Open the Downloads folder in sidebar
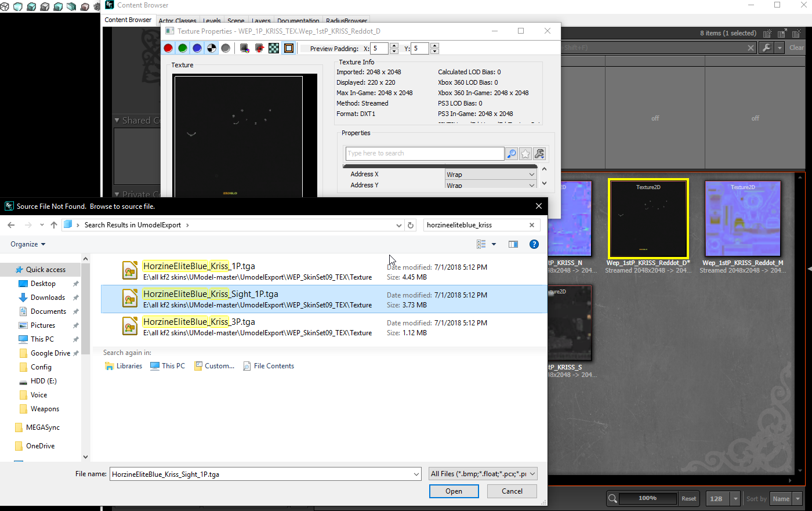Viewport: 812px width, 511px height. [x=48, y=298]
